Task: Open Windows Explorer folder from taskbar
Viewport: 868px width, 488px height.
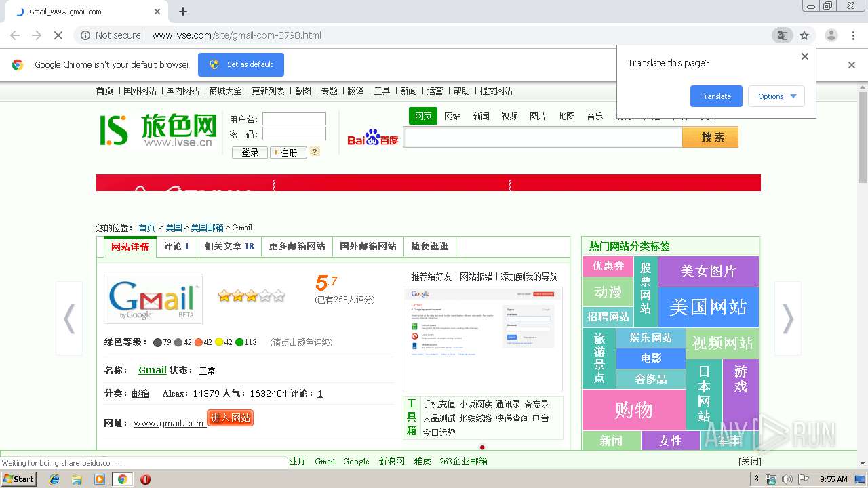Action: coord(77,479)
